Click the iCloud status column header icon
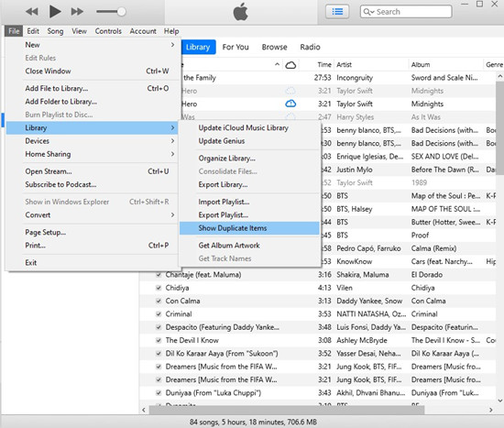This screenshot has width=504, height=428. coord(290,65)
